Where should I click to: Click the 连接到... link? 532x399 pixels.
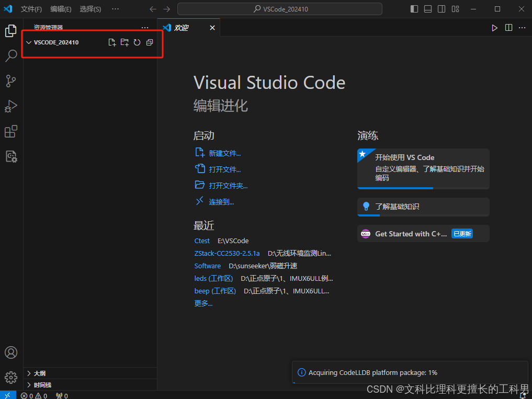[221, 202]
